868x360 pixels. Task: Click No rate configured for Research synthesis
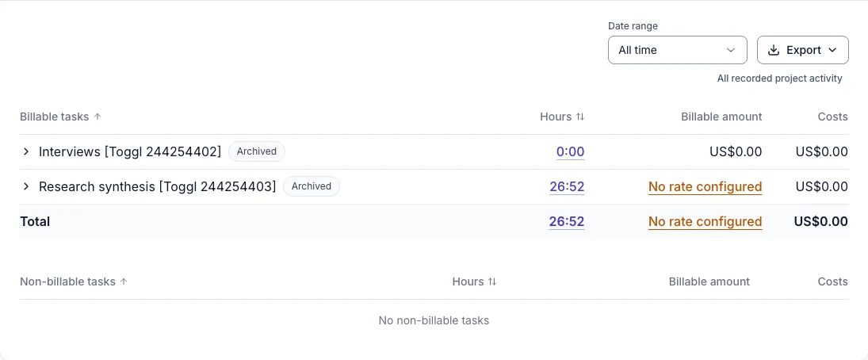coord(705,186)
